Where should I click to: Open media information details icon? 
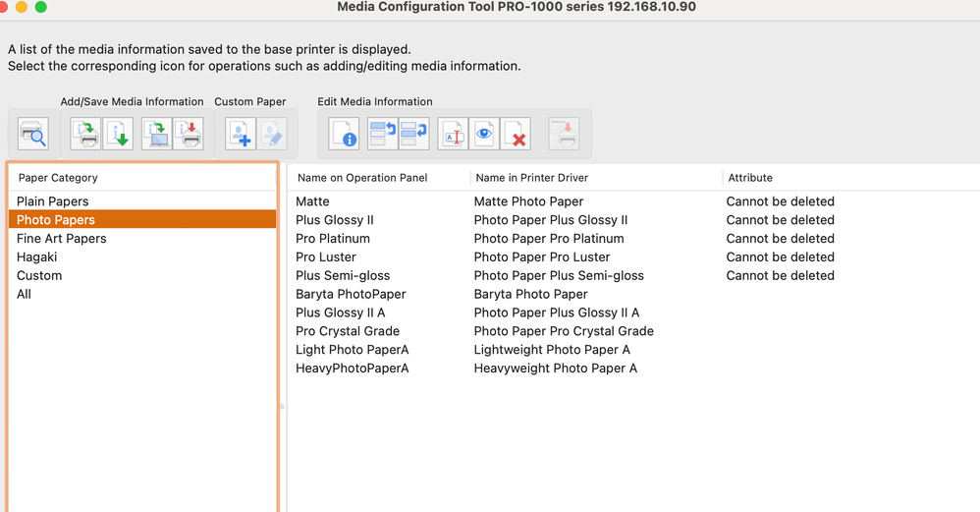click(x=344, y=134)
